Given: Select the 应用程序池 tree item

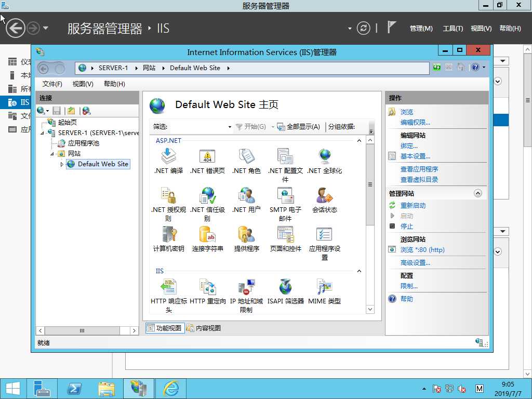Looking at the screenshot, I should [x=83, y=143].
